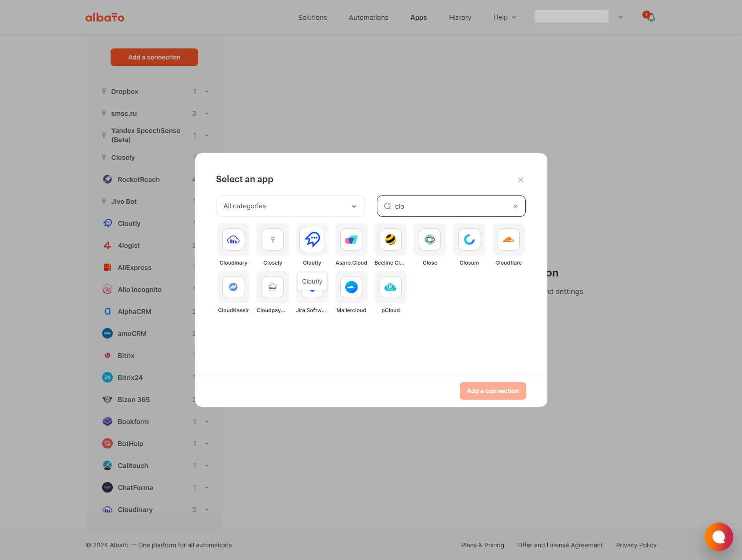Expand the smsc.ru connections list
The image size is (742, 560).
pos(207,114)
